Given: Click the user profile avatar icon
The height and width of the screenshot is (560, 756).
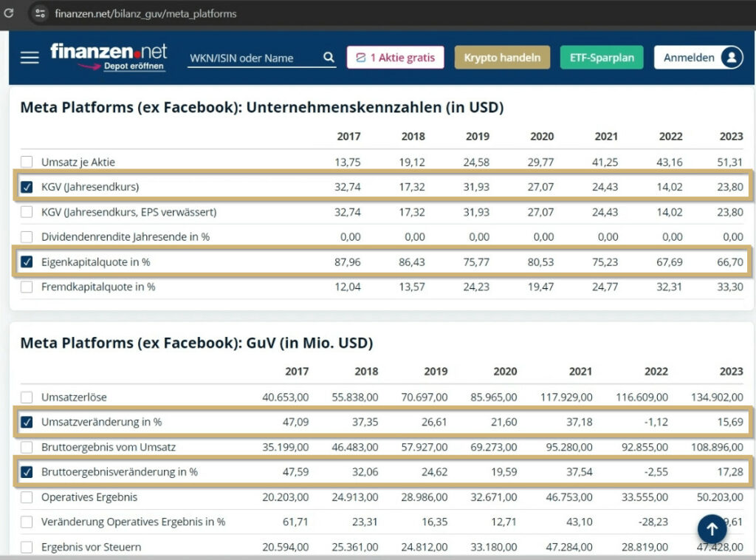Looking at the screenshot, I should 732,58.
